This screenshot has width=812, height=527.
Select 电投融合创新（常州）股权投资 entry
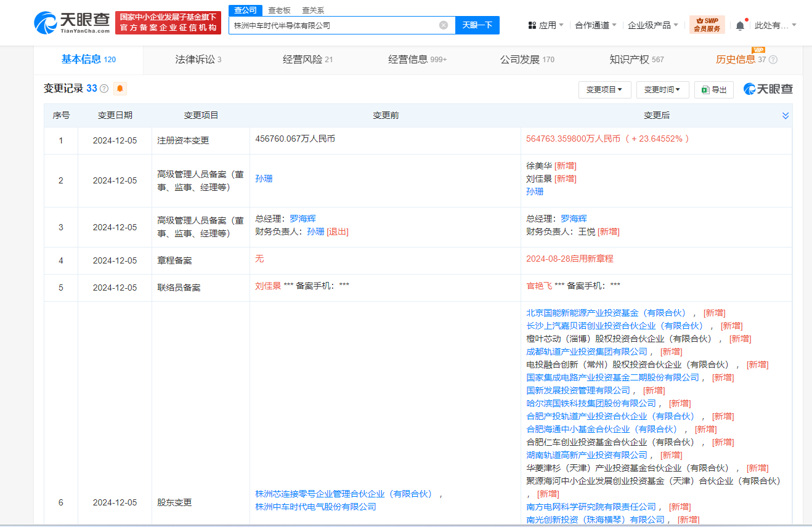point(628,364)
